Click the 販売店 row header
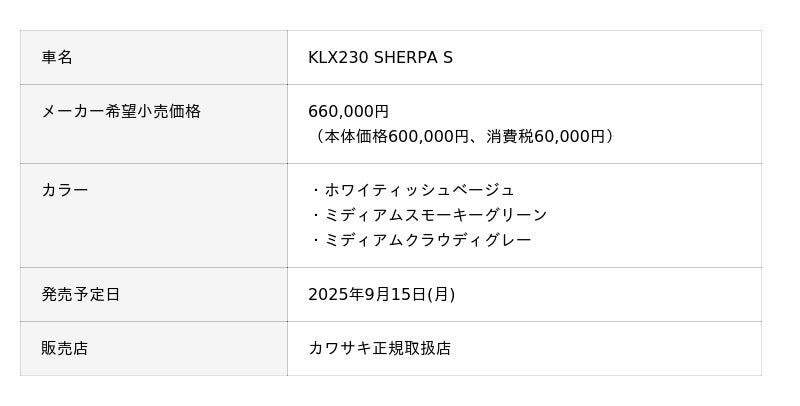Screen dimensions: 800x406 pos(65,349)
